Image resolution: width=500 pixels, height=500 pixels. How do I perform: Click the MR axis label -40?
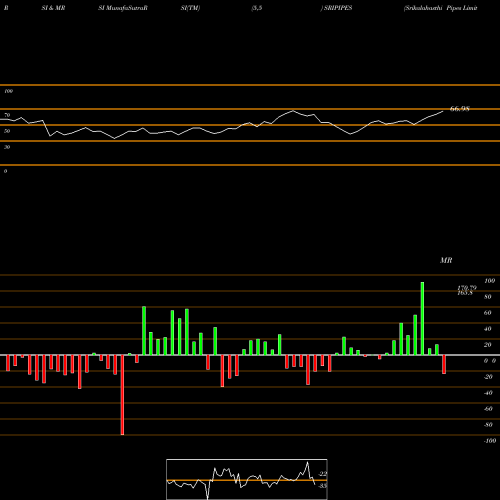pos(488,393)
